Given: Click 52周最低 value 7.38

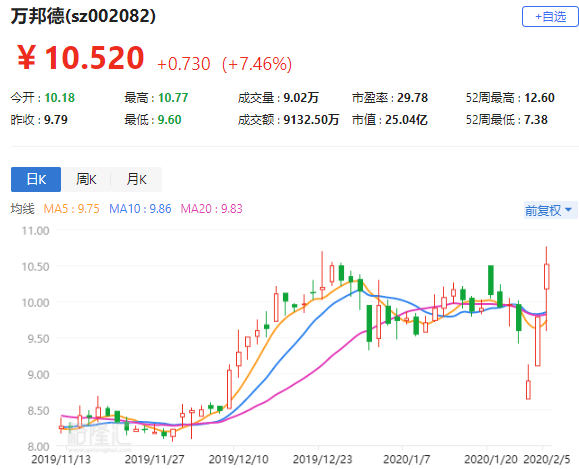Looking at the screenshot, I should coord(536,120).
